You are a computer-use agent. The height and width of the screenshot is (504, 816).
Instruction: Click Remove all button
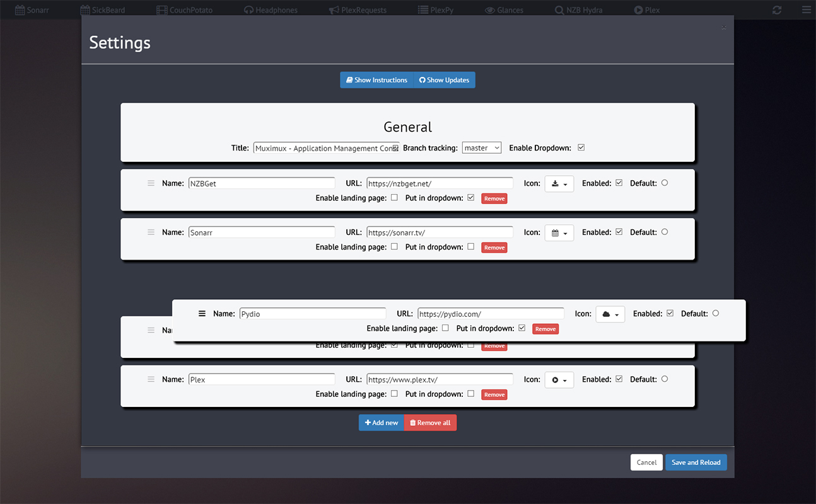430,423
